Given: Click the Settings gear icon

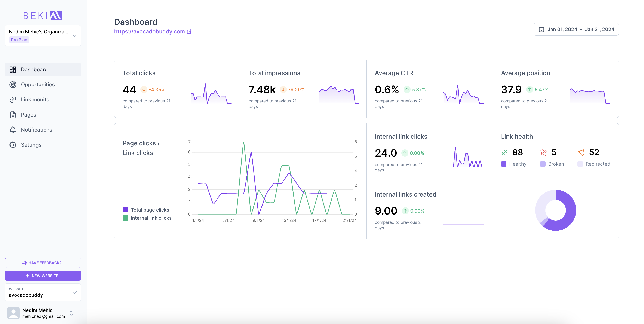Looking at the screenshot, I should coord(13,145).
